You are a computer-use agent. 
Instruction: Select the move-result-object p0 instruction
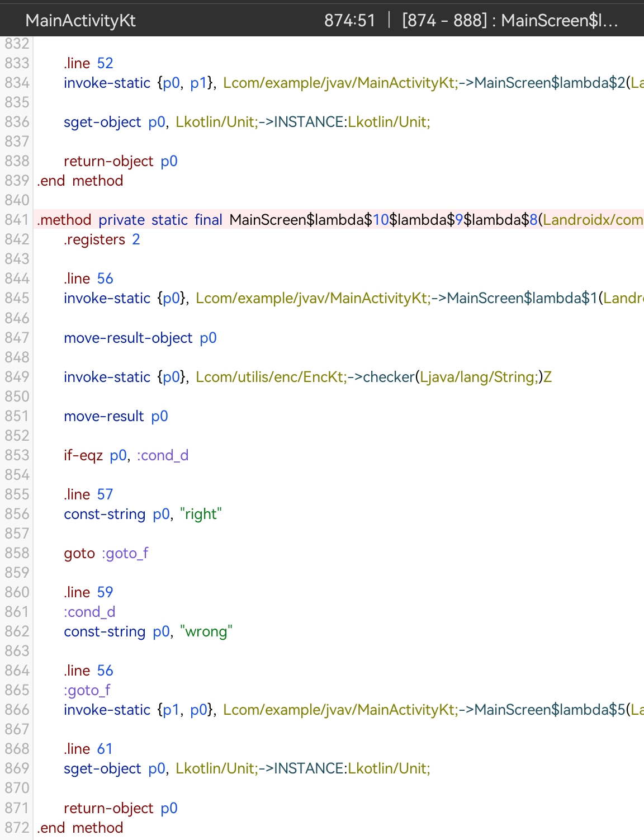pyautogui.click(x=140, y=338)
